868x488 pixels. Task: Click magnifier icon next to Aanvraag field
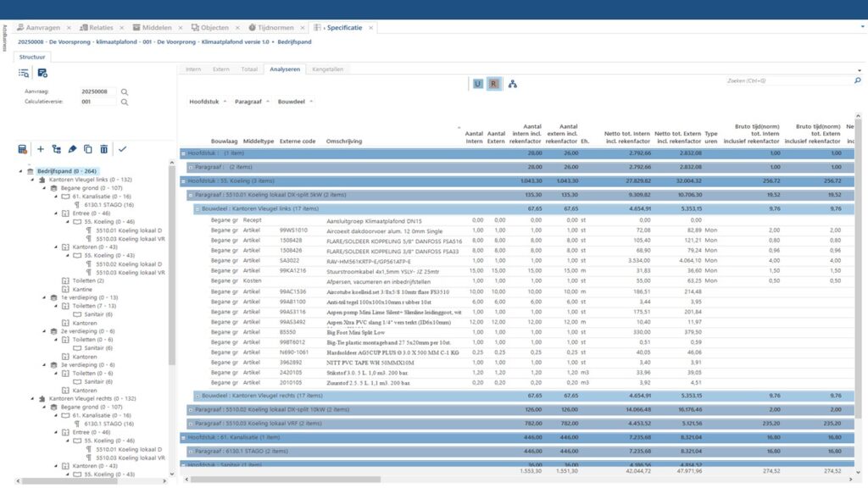[125, 91]
